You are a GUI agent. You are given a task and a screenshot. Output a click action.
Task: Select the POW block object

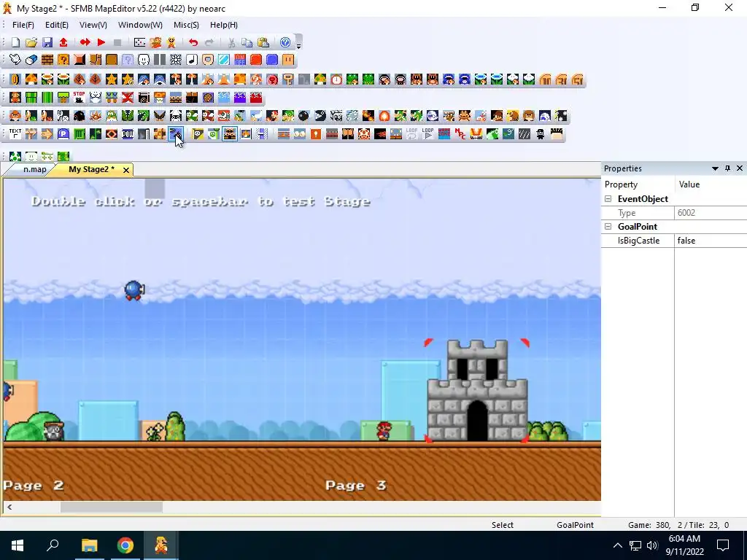[128, 134]
